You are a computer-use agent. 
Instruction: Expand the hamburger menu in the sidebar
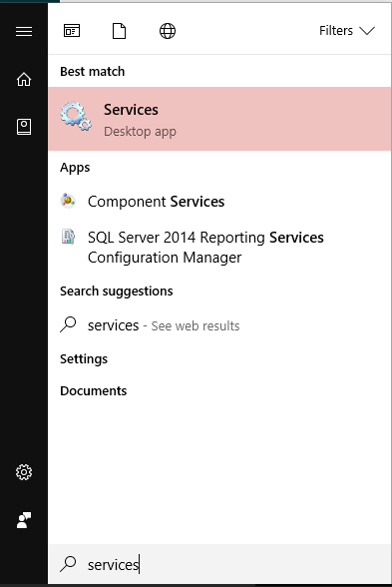pyautogui.click(x=24, y=31)
